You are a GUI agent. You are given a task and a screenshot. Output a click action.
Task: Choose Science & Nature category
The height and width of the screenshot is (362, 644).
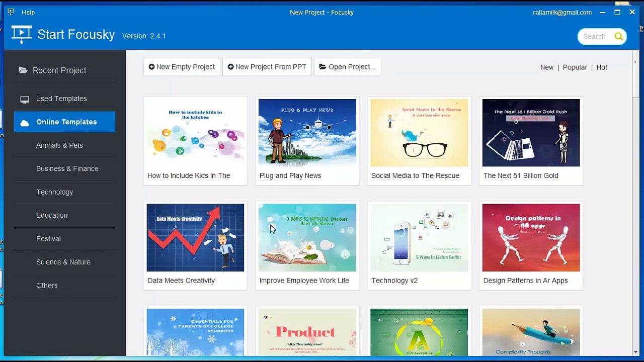click(x=64, y=262)
